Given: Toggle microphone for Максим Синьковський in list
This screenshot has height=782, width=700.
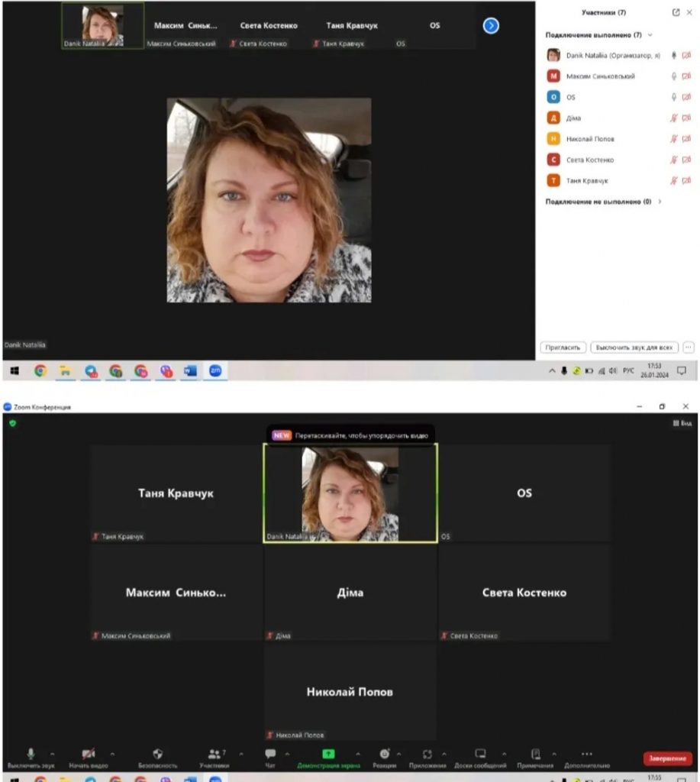Looking at the screenshot, I should (x=673, y=76).
